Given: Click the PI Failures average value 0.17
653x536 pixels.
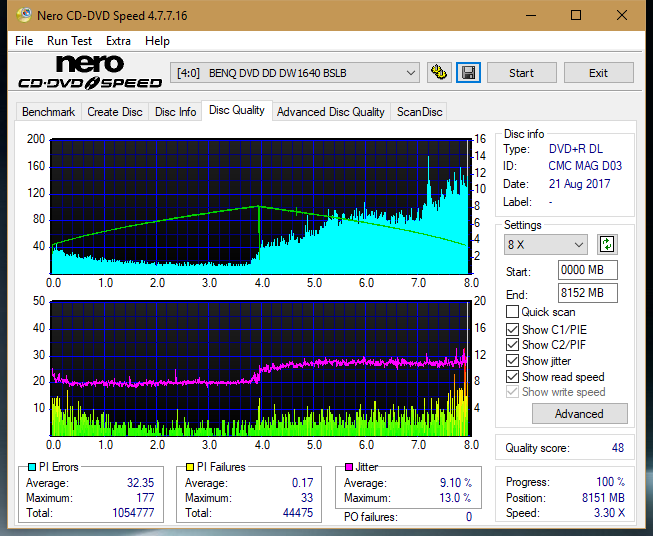Looking at the screenshot, I should point(302,483).
